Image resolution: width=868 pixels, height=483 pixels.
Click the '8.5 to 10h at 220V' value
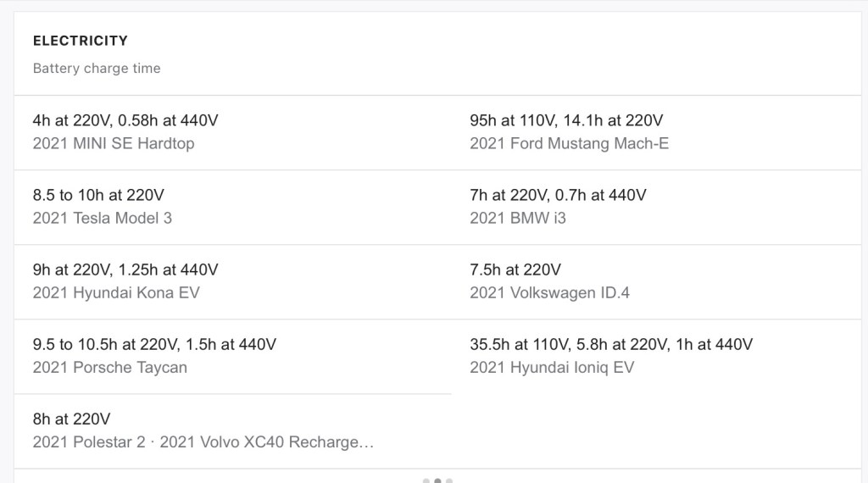pos(98,196)
